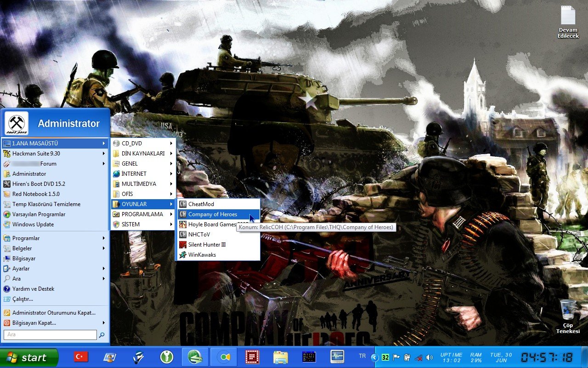Expand the SİSTEM submenu
Screen dimensions: 588x368
tap(143, 224)
